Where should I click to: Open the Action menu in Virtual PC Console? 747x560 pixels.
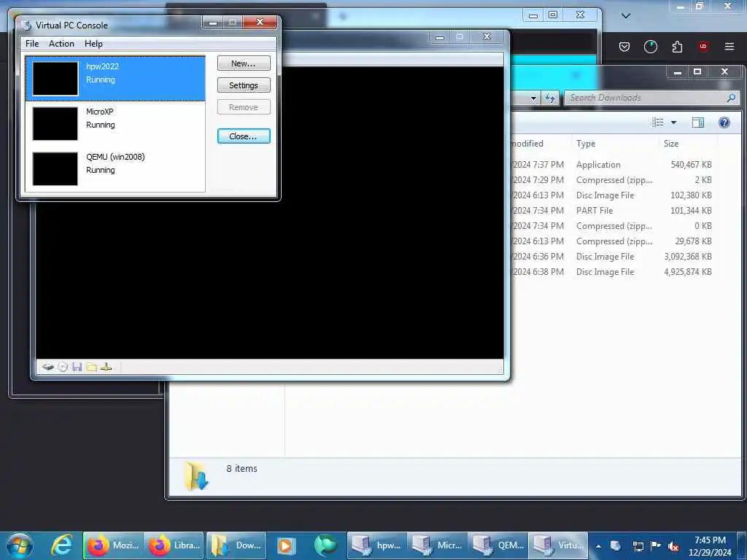[61, 43]
